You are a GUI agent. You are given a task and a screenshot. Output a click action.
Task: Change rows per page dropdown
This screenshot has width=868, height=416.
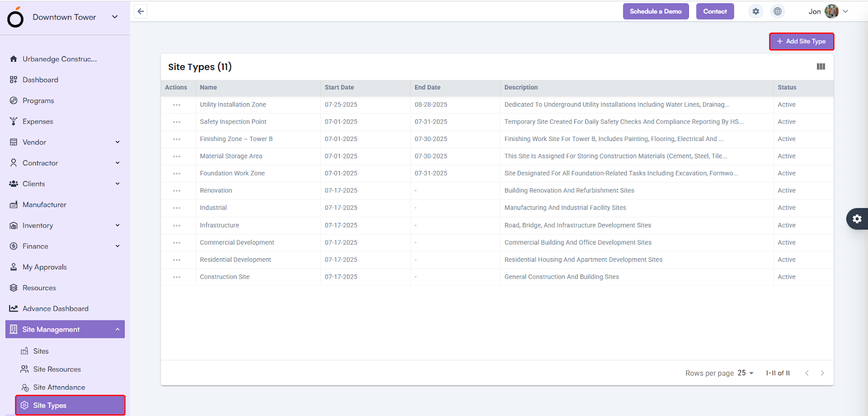click(x=745, y=373)
